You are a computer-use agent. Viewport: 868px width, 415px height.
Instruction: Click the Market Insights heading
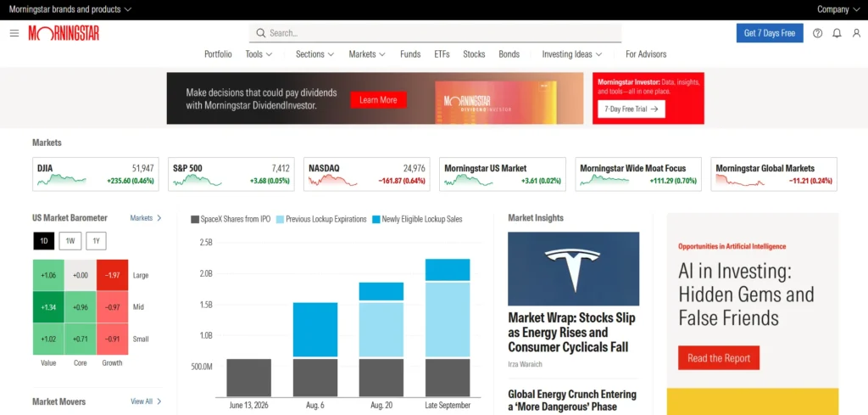pos(536,218)
